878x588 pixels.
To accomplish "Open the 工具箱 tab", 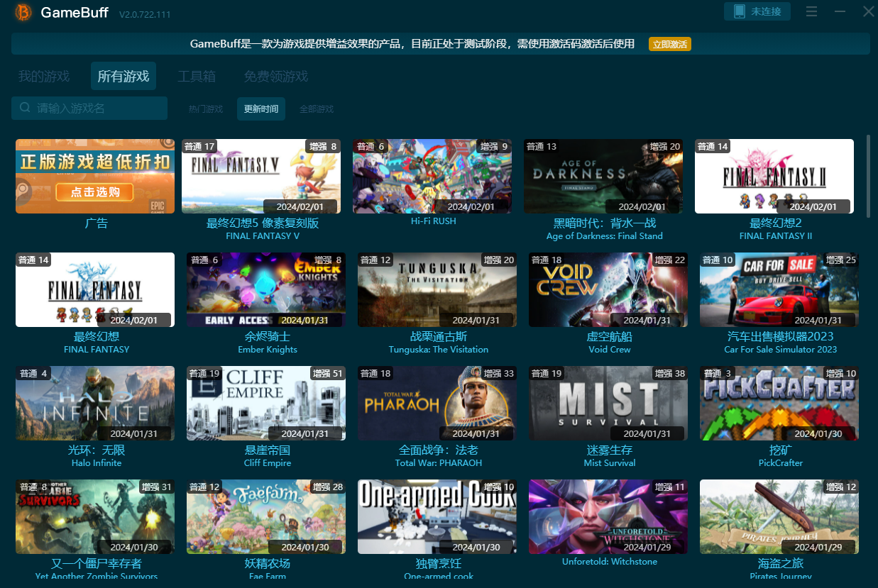I will [x=197, y=76].
